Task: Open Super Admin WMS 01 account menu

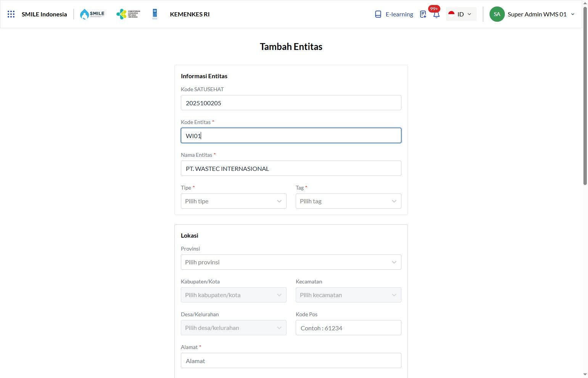Action: pyautogui.click(x=541, y=14)
